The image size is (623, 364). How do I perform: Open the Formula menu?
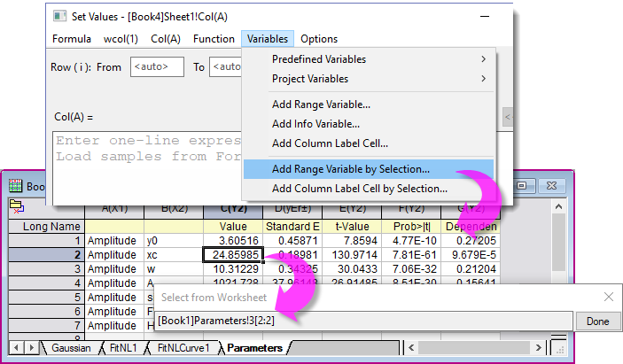click(x=72, y=39)
